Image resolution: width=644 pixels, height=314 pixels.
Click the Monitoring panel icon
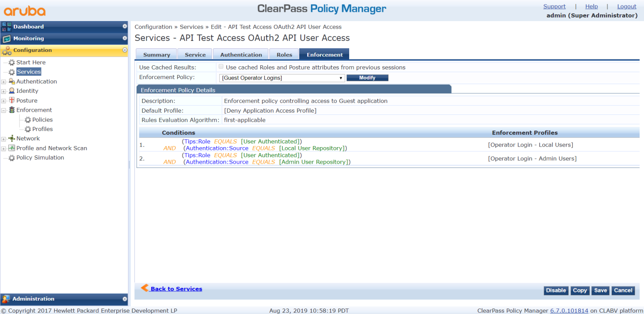coord(6,39)
